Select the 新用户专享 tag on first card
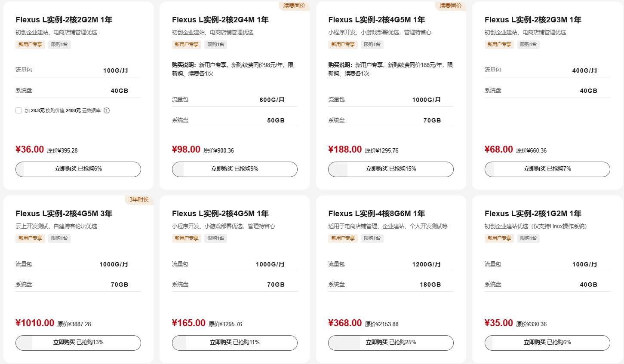The width and height of the screenshot is (624, 364). click(x=30, y=44)
